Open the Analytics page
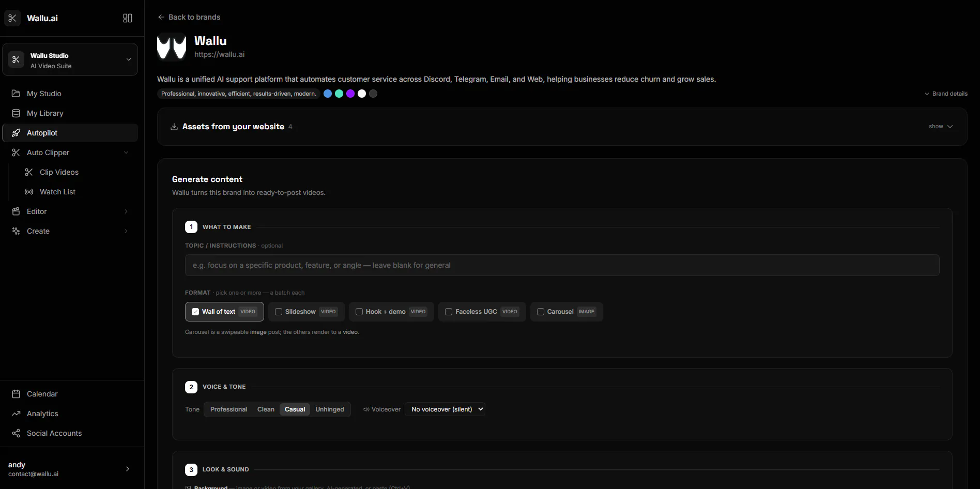The width and height of the screenshot is (980, 489). [x=70, y=414]
